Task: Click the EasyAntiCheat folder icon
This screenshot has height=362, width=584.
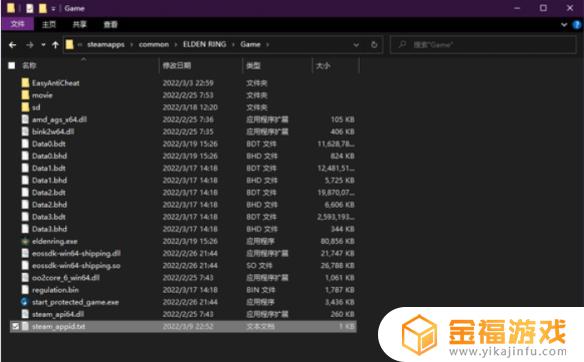Action: coord(25,83)
